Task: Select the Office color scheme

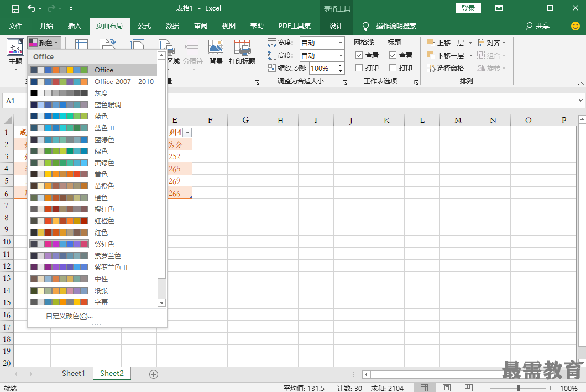Action: (x=93, y=70)
